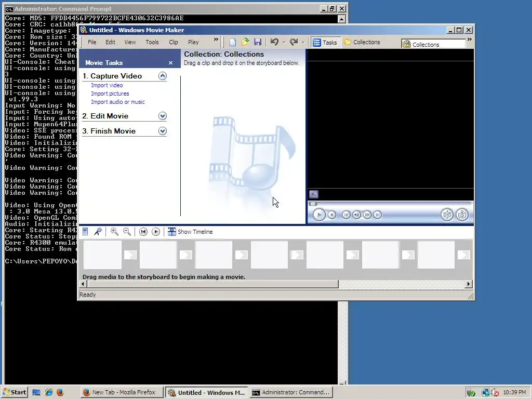532x399 pixels.
Task: Click the Import pictures link
Action: point(110,94)
